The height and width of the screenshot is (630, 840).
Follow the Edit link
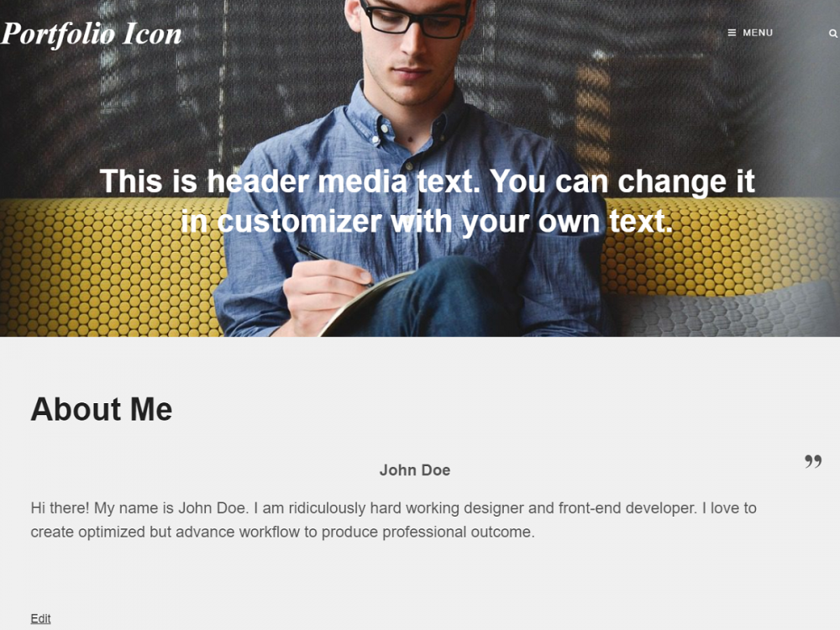(x=40, y=619)
